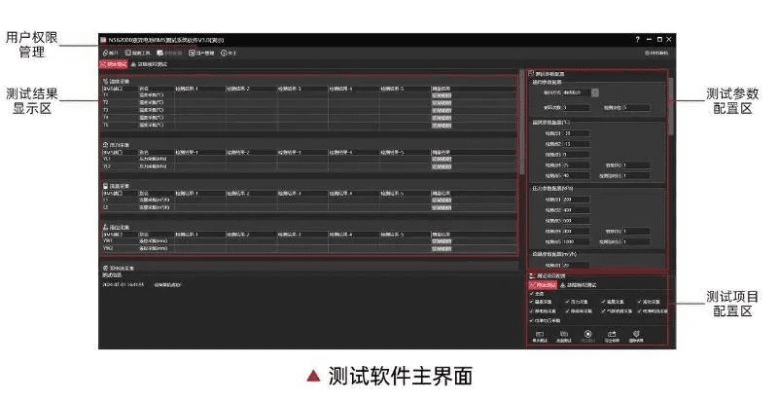Select row YL1 in the pressure table
This screenshot has width=778, height=400.
pyautogui.click(x=309, y=159)
